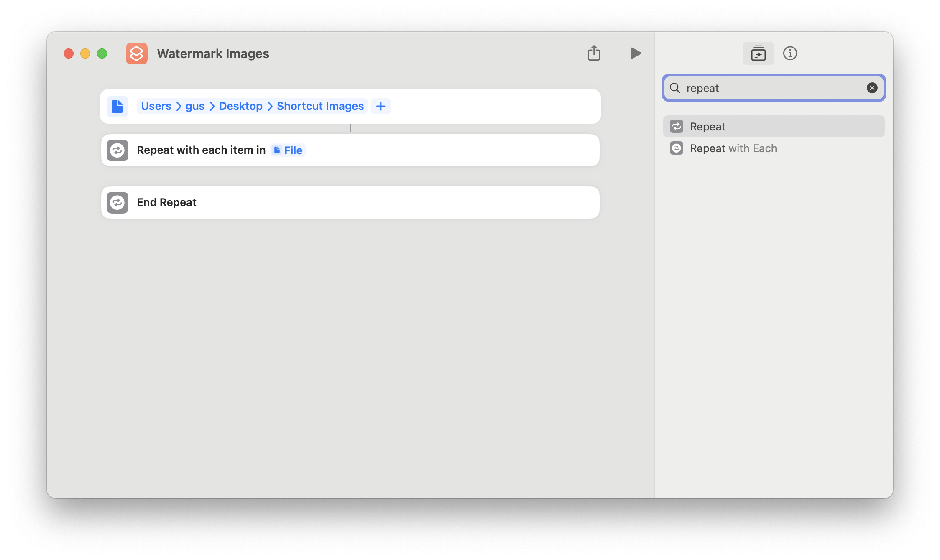Add another file with the plus button
The width and height of the screenshot is (940, 560).
[x=381, y=106]
